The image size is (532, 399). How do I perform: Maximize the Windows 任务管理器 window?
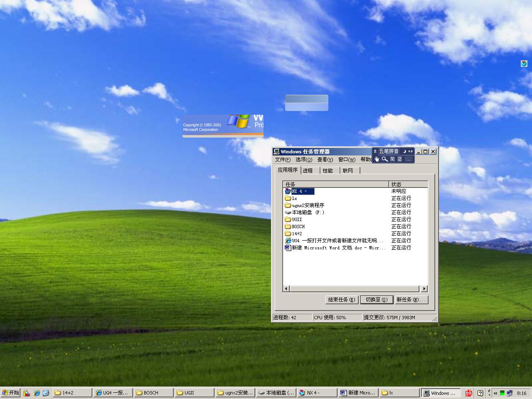pos(426,152)
